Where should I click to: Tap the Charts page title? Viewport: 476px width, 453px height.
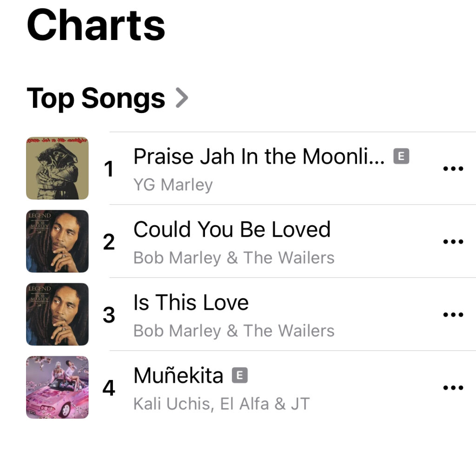tap(96, 26)
